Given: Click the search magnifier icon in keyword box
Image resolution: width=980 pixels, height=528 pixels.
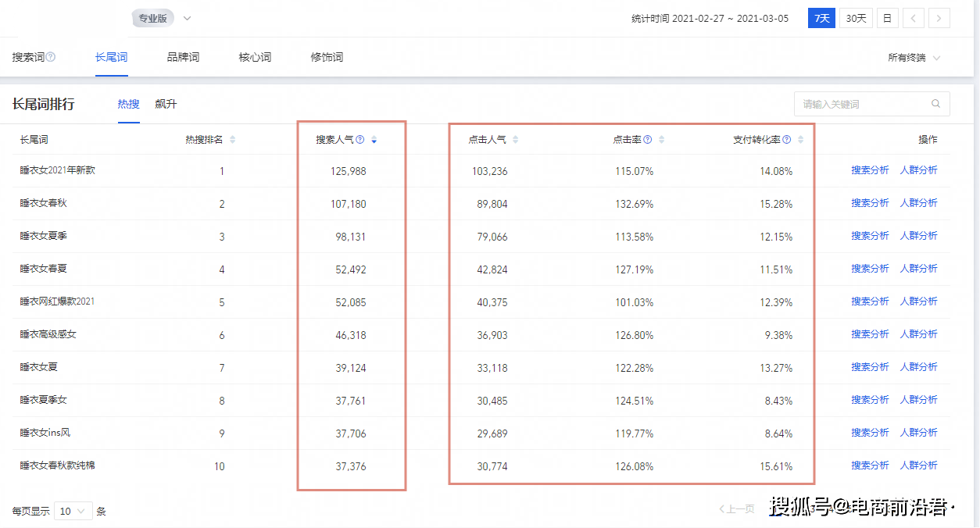Looking at the screenshot, I should [935, 104].
